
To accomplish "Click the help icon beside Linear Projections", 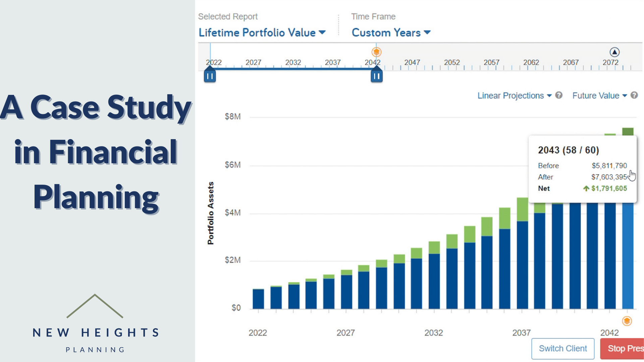I will pyautogui.click(x=559, y=95).
